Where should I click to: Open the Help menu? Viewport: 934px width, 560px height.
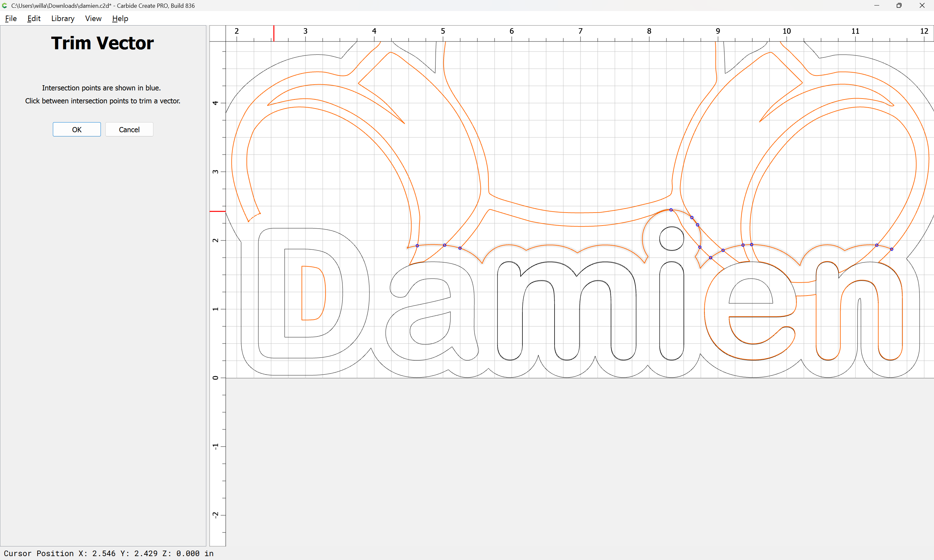click(120, 18)
